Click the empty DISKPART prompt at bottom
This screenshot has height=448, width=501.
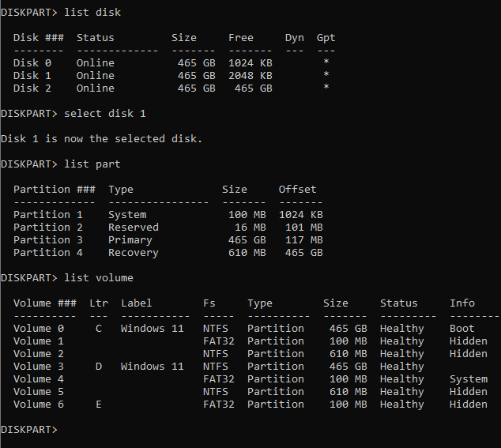point(29,430)
